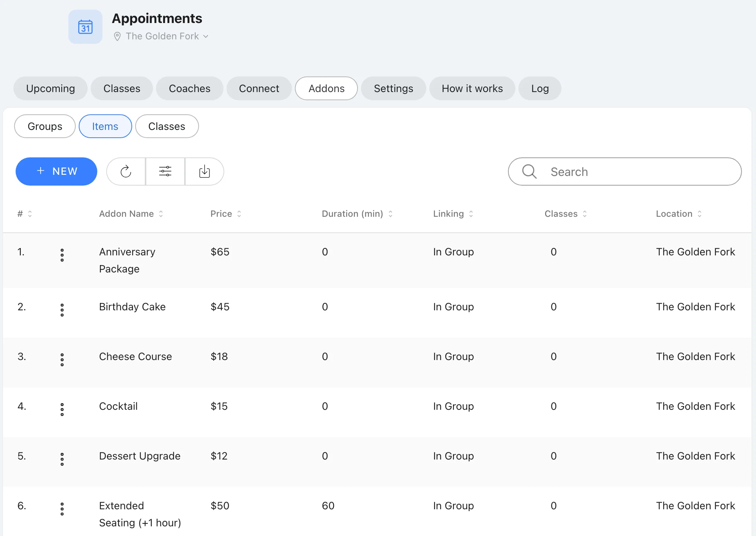
Task: Open the filter settings sliders icon
Action: point(165,171)
